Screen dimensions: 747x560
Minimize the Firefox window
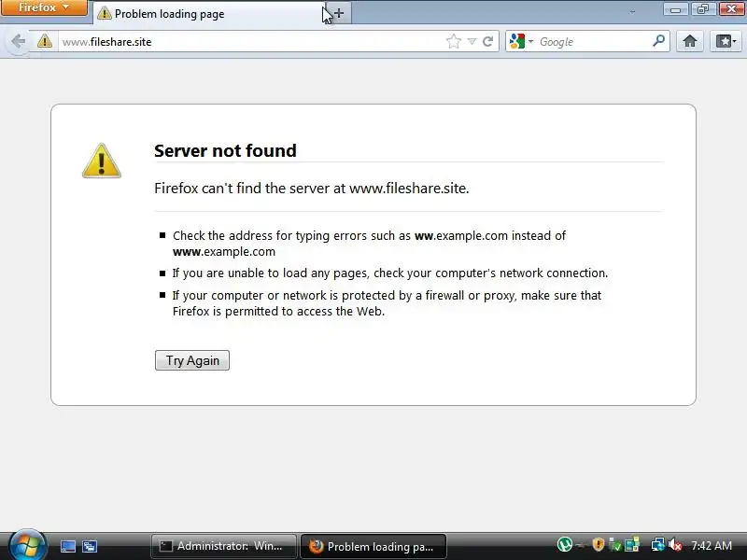pyautogui.click(x=675, y=9)
